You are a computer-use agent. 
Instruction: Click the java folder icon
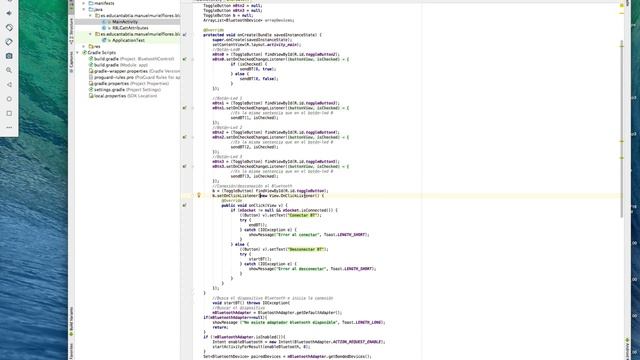(x=91, y=9)
